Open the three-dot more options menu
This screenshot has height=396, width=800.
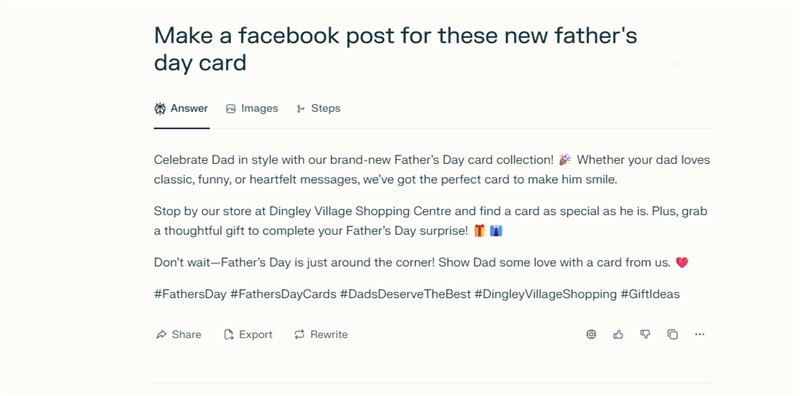[x=699, y=334]
